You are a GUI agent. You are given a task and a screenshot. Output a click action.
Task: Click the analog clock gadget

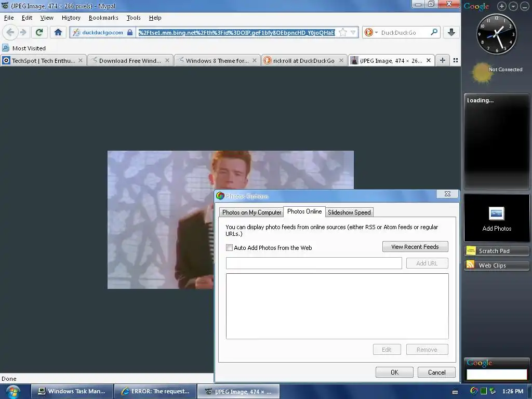pos(497,34)
